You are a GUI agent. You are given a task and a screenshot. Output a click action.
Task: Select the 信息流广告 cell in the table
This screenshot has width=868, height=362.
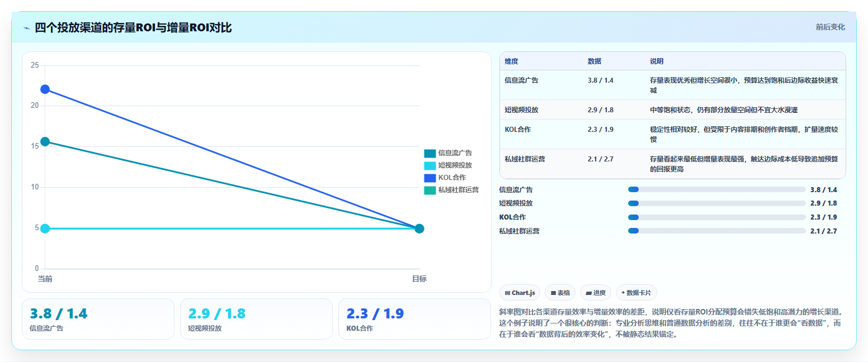tap(521, 80)
